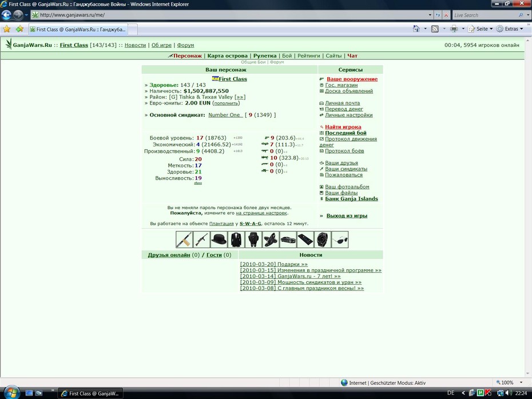Screen dimensions: 532x399
Task: Expand the feeds button dropdown arrow
Action: click(444, 29)
